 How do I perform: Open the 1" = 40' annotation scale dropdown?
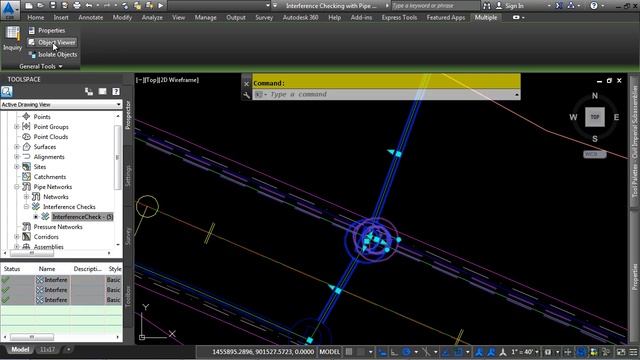(x=525, y=352)
